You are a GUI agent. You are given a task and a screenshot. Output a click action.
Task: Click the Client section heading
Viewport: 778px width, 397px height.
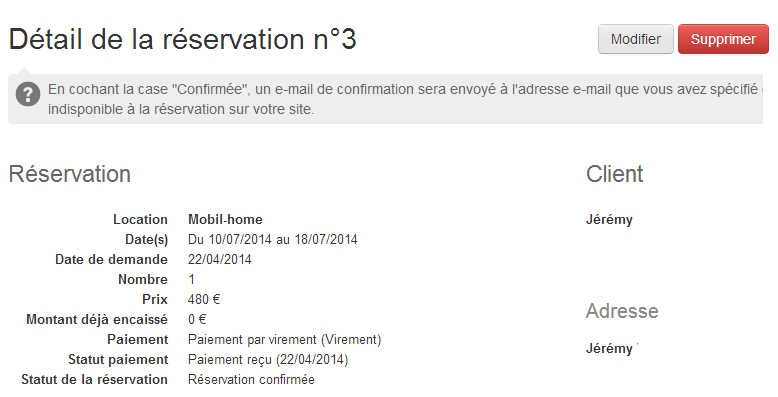[x=614, y=174]
